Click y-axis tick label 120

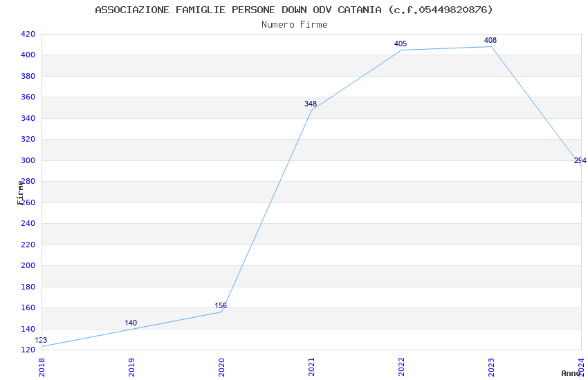point(28,350)
